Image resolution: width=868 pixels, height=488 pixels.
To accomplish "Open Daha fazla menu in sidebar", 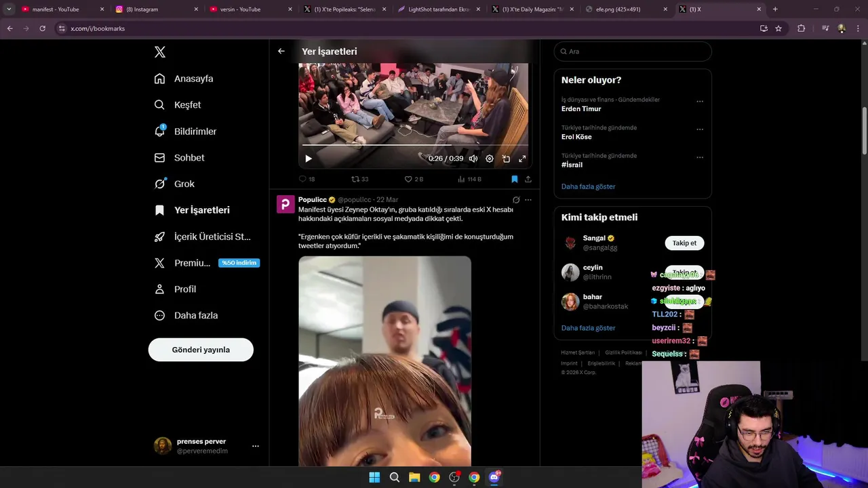I will tap(186, 315).
